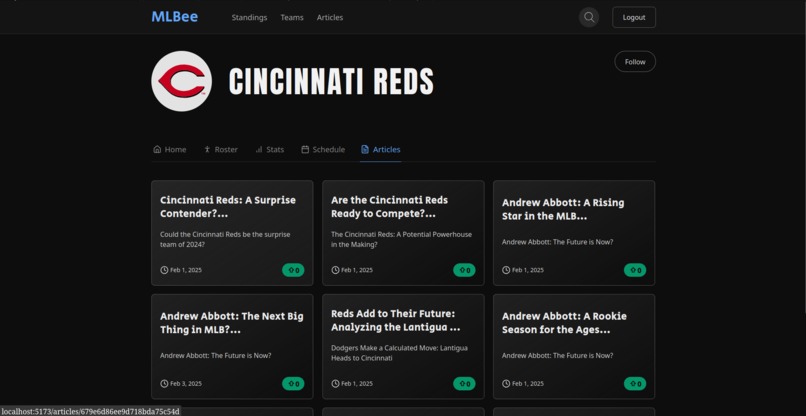Click the Roster tab person icon
Image resolution: width=806 pixels, height=416 pixels.
pos(207,150)
